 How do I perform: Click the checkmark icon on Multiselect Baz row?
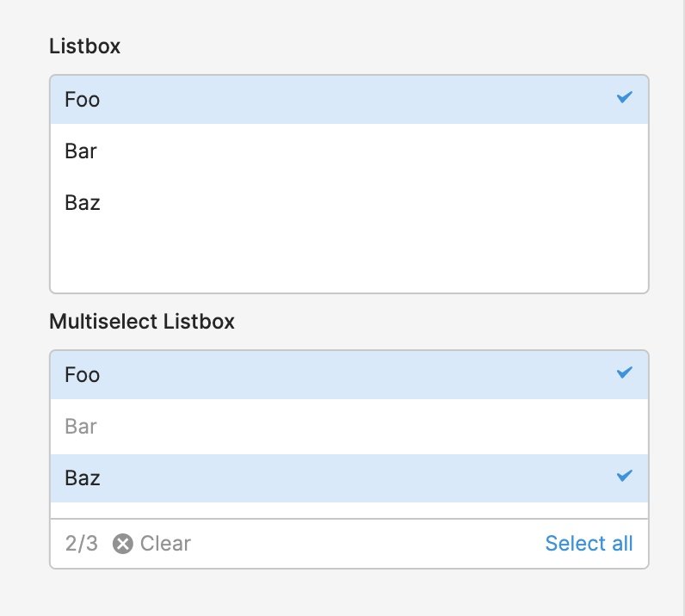pos(624,475)
